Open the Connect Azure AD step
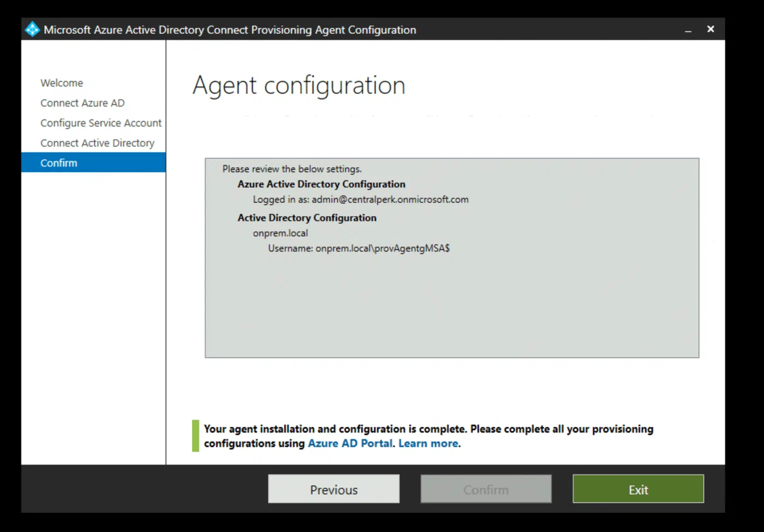The image size is (764, 532). pos(82,103)
